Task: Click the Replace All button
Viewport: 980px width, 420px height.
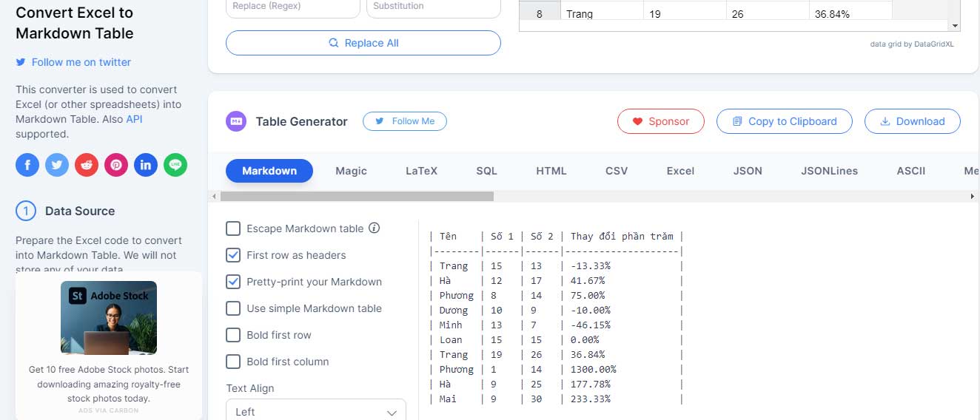Action: pos(363,43)
